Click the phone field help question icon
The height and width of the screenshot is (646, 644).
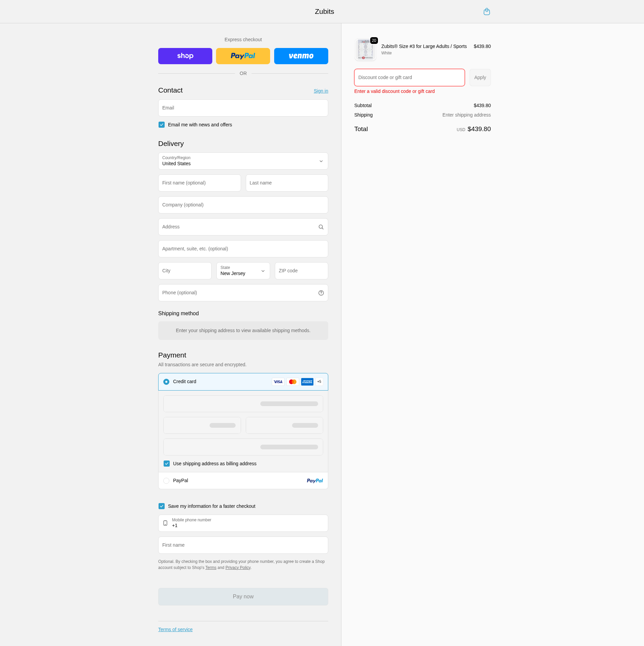tap(321, 293)
